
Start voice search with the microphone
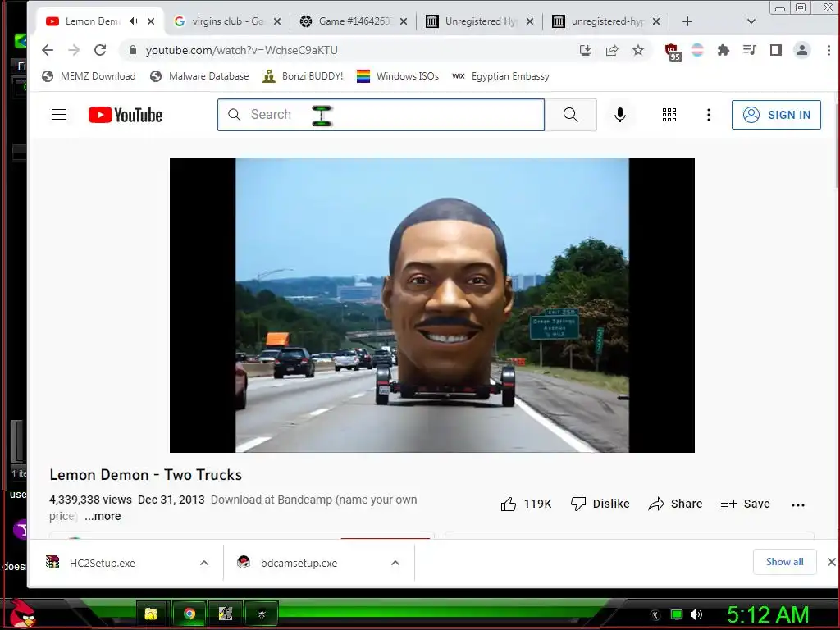pos(620,115)
